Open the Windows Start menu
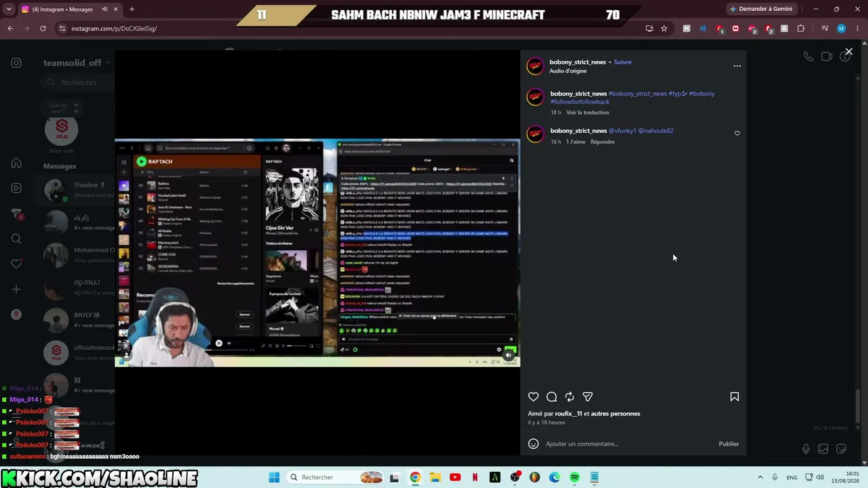868x488 pixels. [274, 477]
